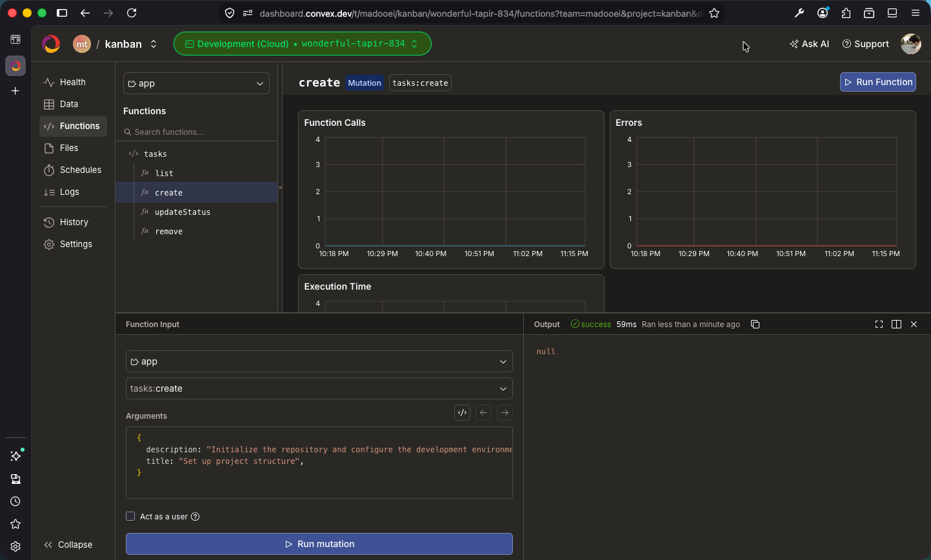The image size is (931, 560).
Task: Click the browser back arrow
Action: pos(85,13)
